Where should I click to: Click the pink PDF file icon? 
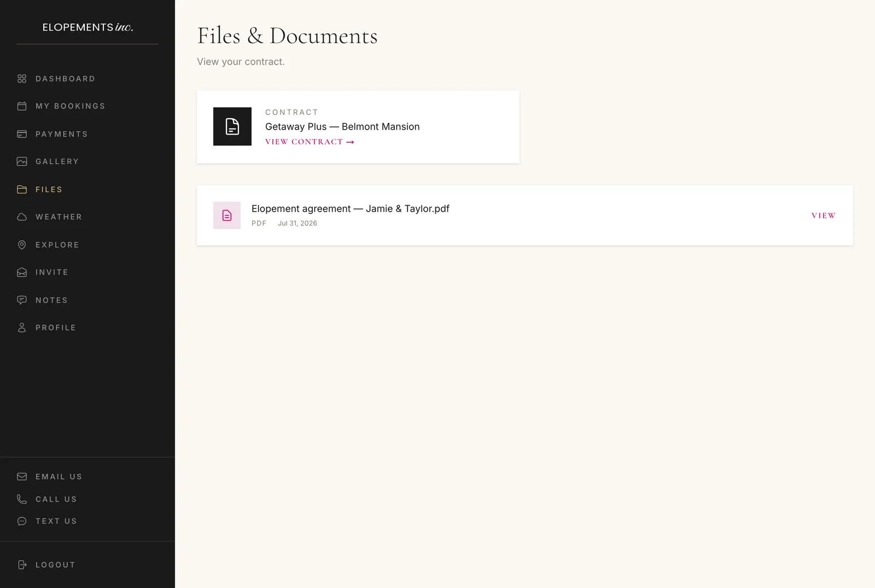click(227, 216)
